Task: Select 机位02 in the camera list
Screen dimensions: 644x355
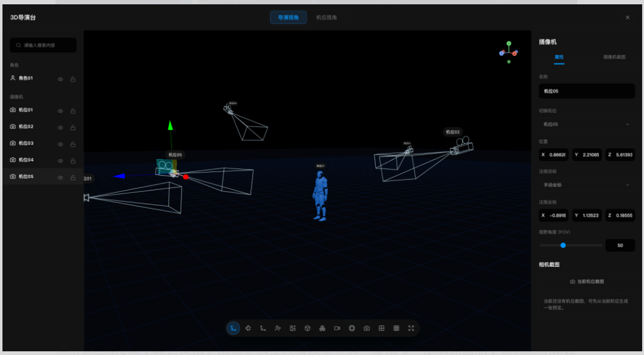Action: pos(43,127)
